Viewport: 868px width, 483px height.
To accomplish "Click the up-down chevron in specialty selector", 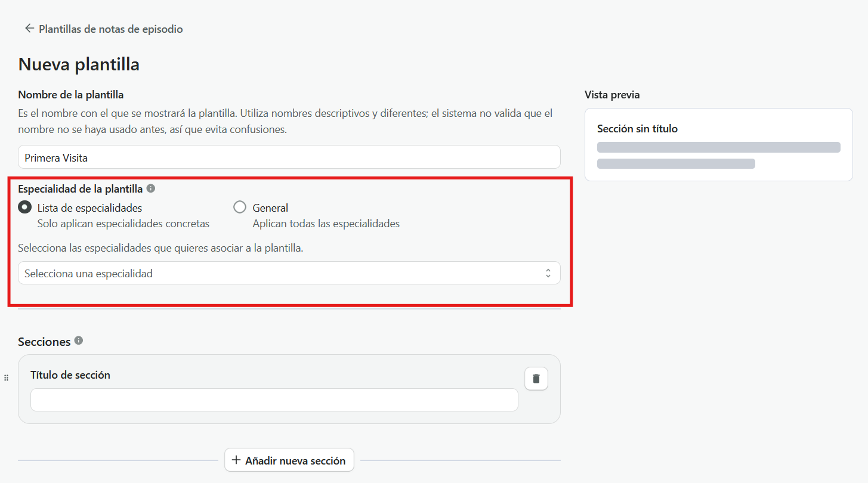I will [548, 273].
